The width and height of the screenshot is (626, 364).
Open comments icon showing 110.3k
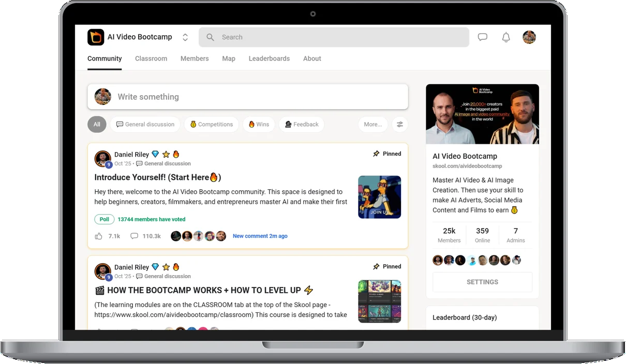(134, 236)
